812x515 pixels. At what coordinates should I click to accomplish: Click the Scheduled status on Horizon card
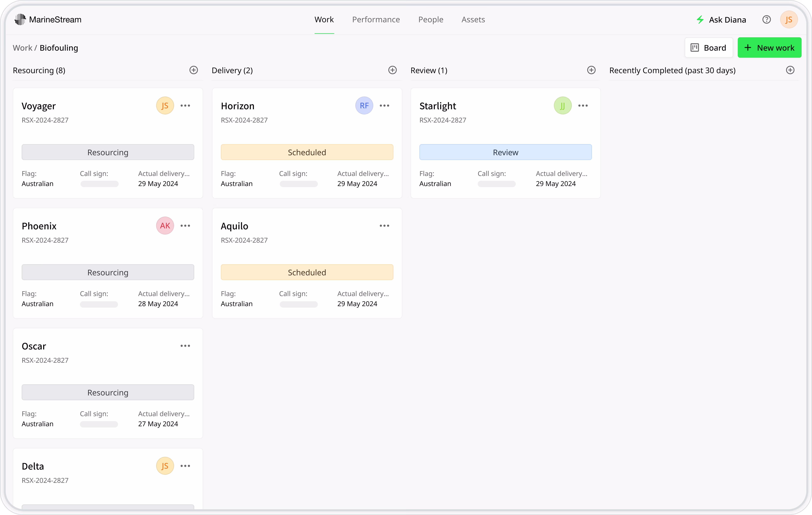point(307,152)
